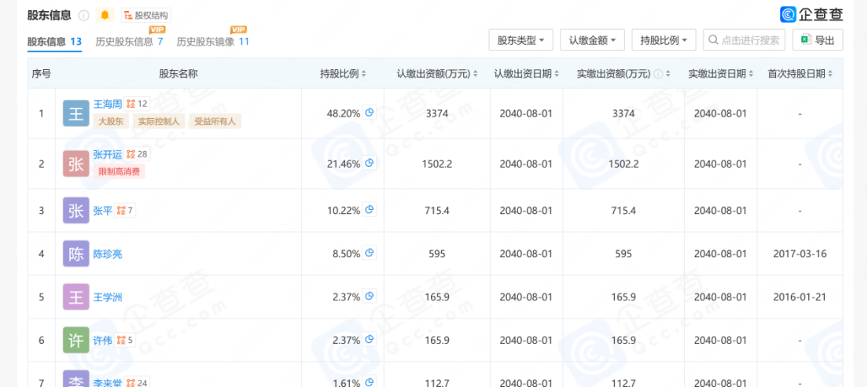
Task: Open the 股权结构 equity structure button
Action: click(145, 16)
